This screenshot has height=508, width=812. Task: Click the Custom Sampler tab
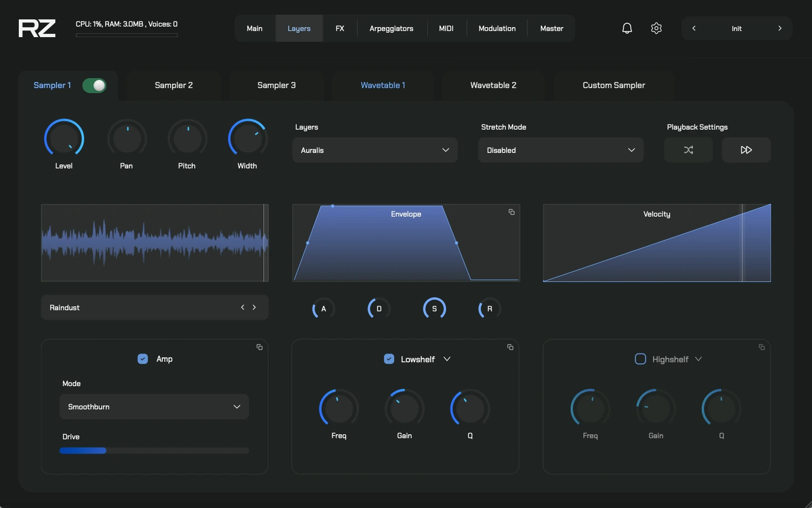(613, 85)
